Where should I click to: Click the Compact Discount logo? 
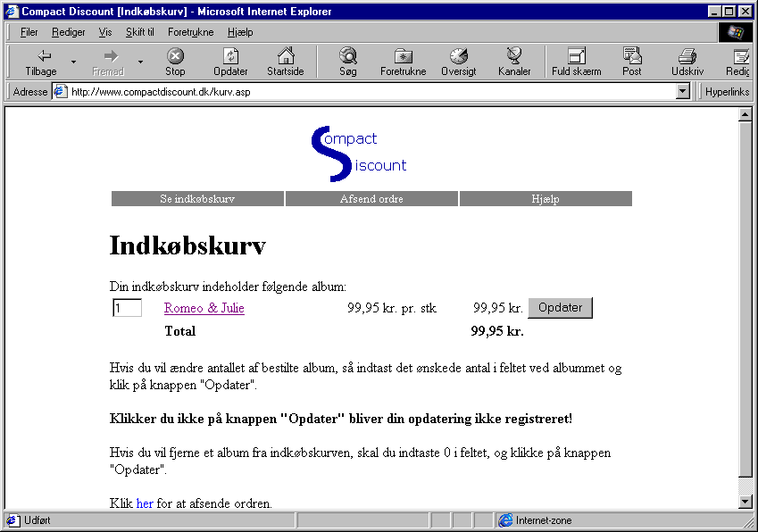(359, 154)
